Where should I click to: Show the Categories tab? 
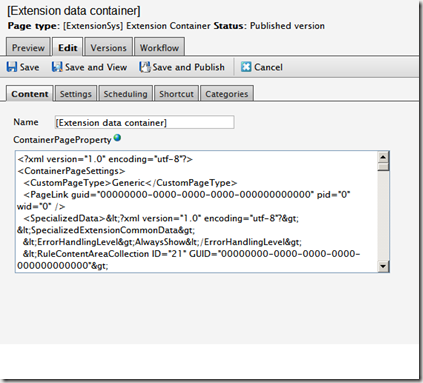pos(227,94)
